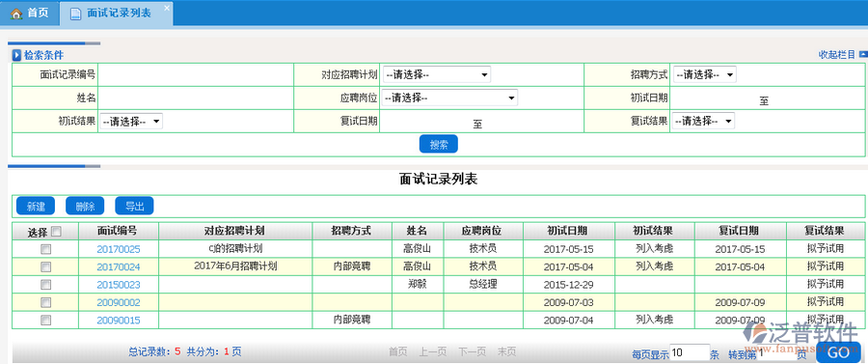Click the 搜索 button
Image resolution: width=868 pixels, height=364 pixels.
439,144
